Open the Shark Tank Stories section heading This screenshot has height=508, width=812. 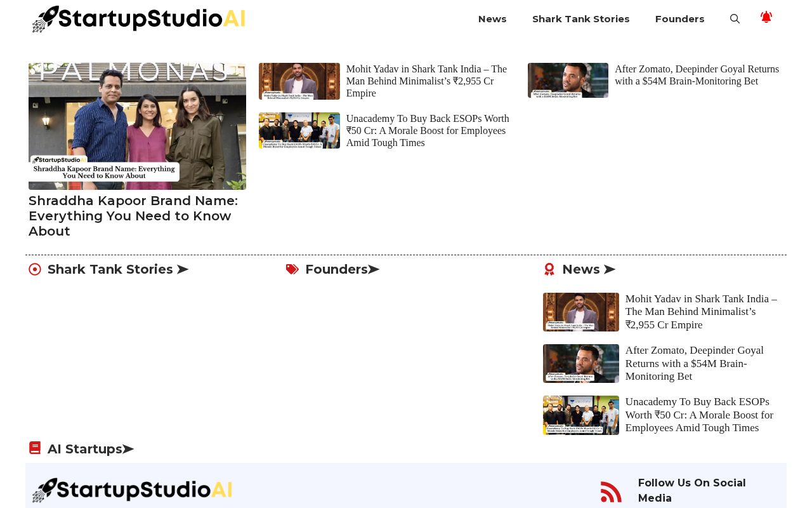pyautogui.click(x=118, y=269)
